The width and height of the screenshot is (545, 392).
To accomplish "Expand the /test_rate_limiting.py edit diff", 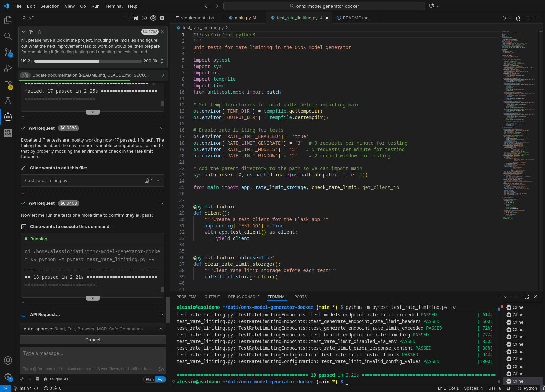I will [158, 180].
